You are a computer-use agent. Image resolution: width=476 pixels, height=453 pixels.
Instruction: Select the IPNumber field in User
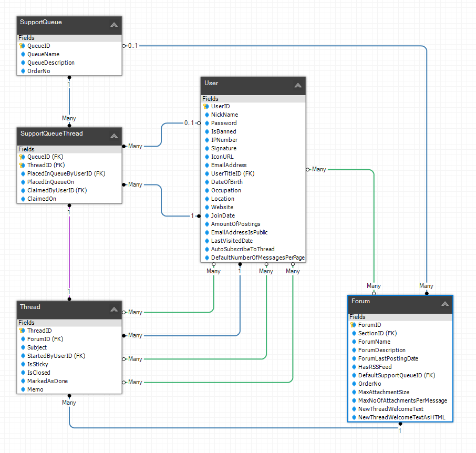pyautogui.click(x=253, y=140)
